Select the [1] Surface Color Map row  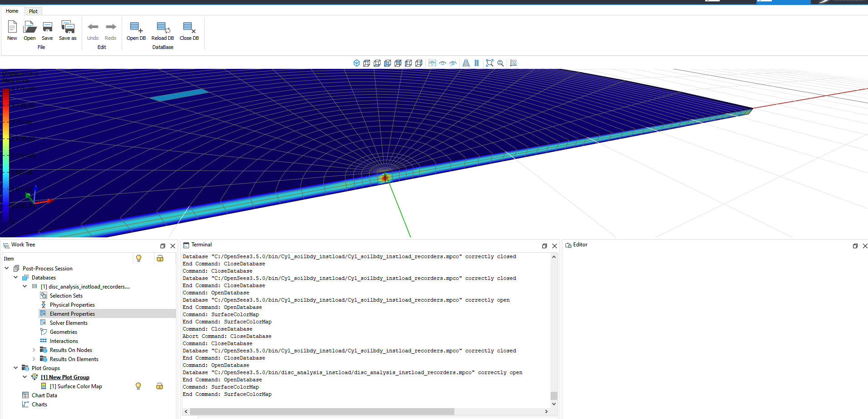click(x=76, y=386)
